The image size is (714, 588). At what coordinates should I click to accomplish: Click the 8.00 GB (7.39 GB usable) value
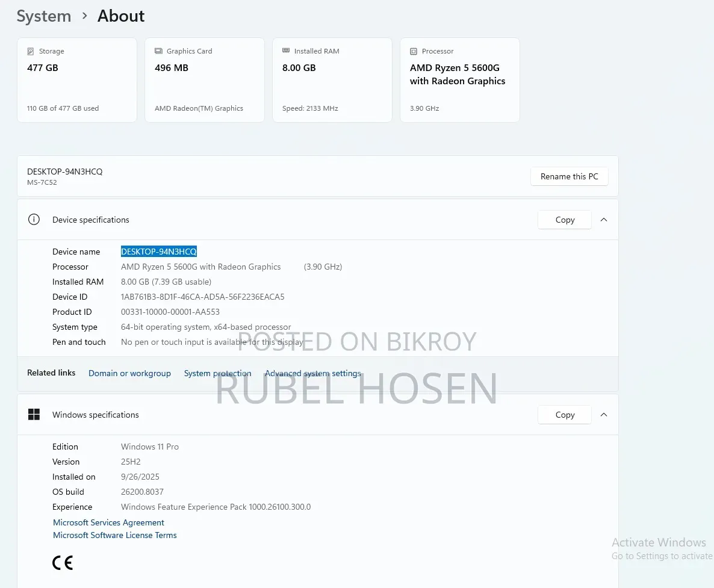click(166, 282)
